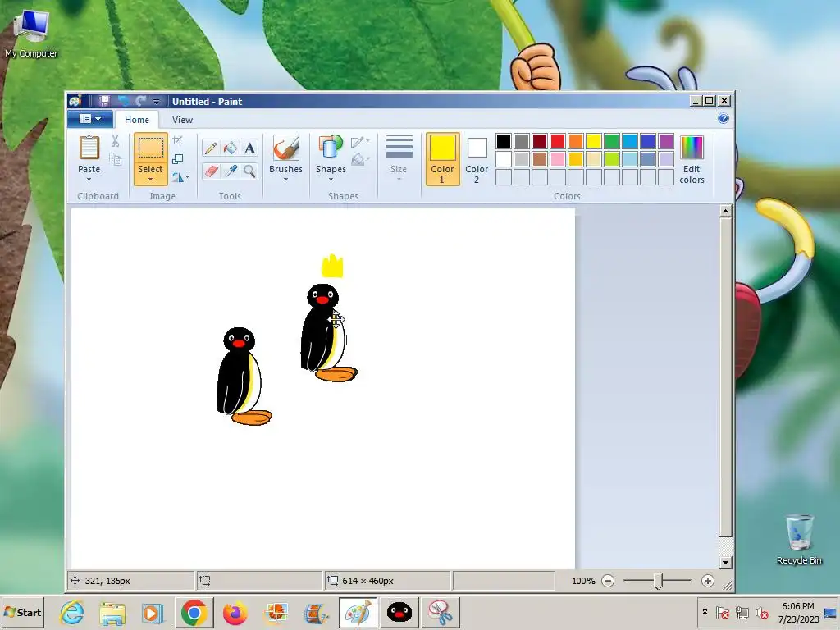Click the Copy icon in Clipboard group

tap(115, 159)
